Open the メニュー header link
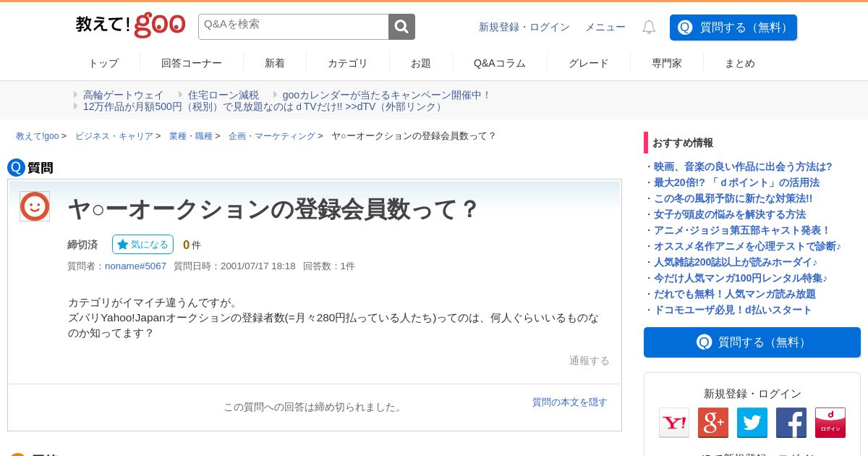Image resolution: width=868 pixels, height=456 pixels. 605,27
